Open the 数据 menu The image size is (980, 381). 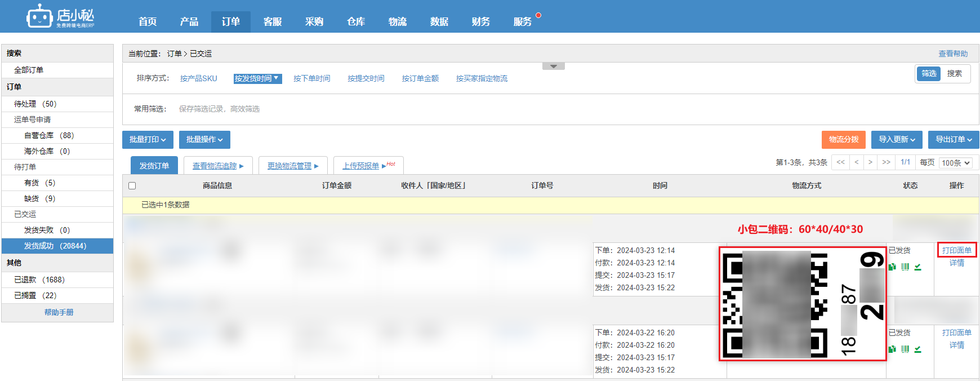[439, 21]
